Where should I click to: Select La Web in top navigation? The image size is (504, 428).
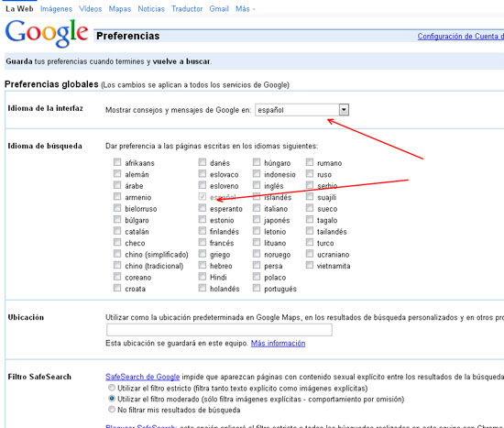tap(19, 9)
